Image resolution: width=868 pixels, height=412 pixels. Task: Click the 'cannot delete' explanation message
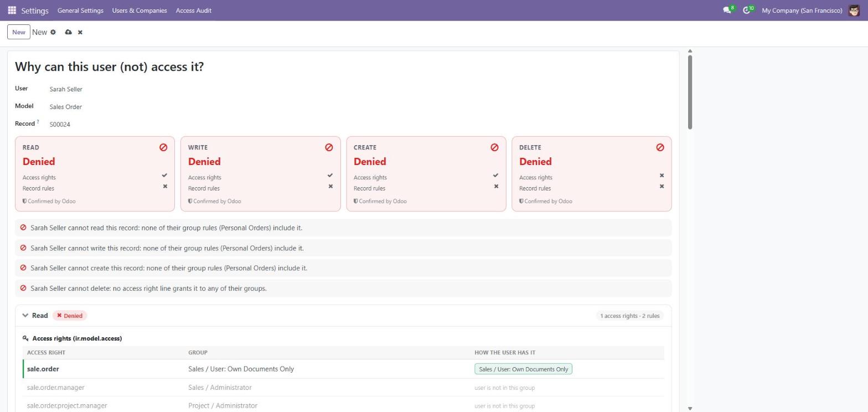(343, 289)
